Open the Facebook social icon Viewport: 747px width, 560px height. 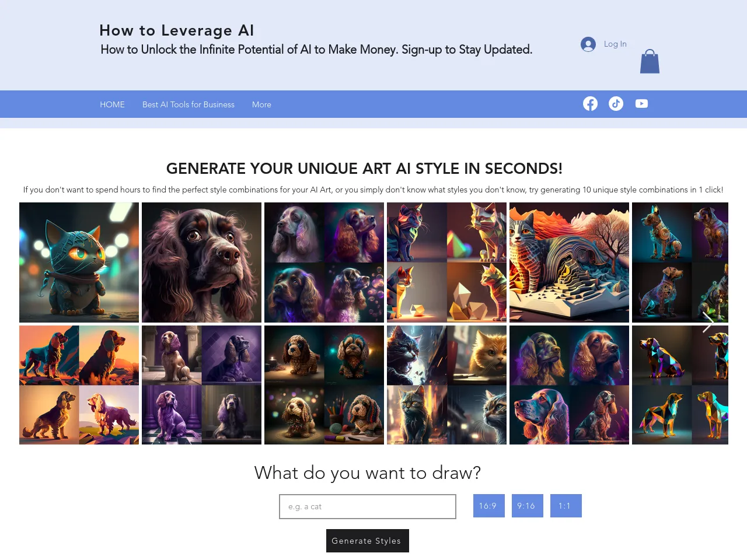[x=590, y=104]
